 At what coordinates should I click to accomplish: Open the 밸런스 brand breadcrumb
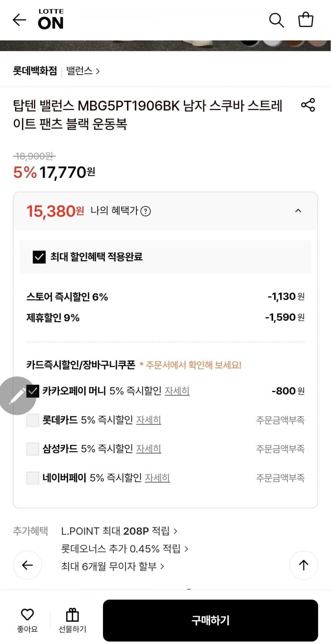pyautogui.click(x=83, y=71)
